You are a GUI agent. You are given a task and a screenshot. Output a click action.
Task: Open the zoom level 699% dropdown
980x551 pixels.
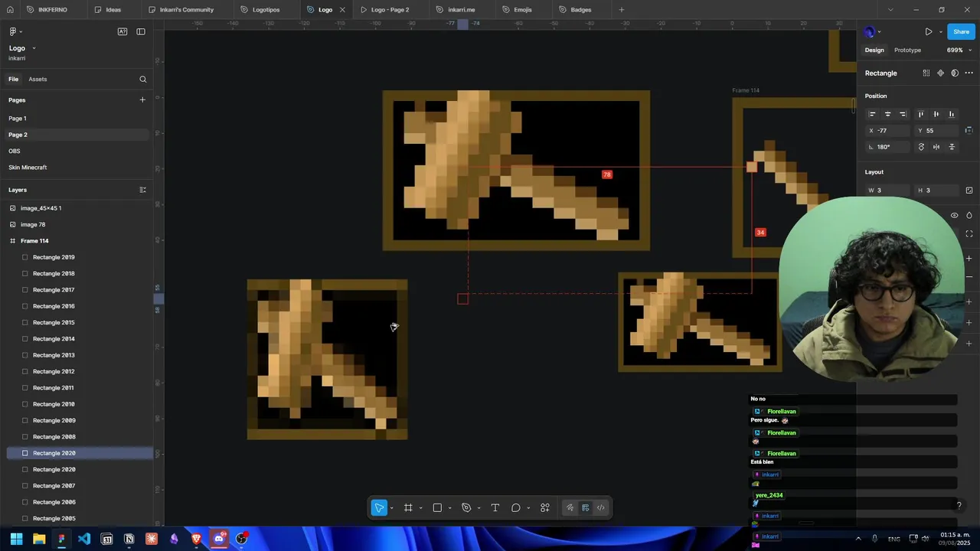pos(959,51)
